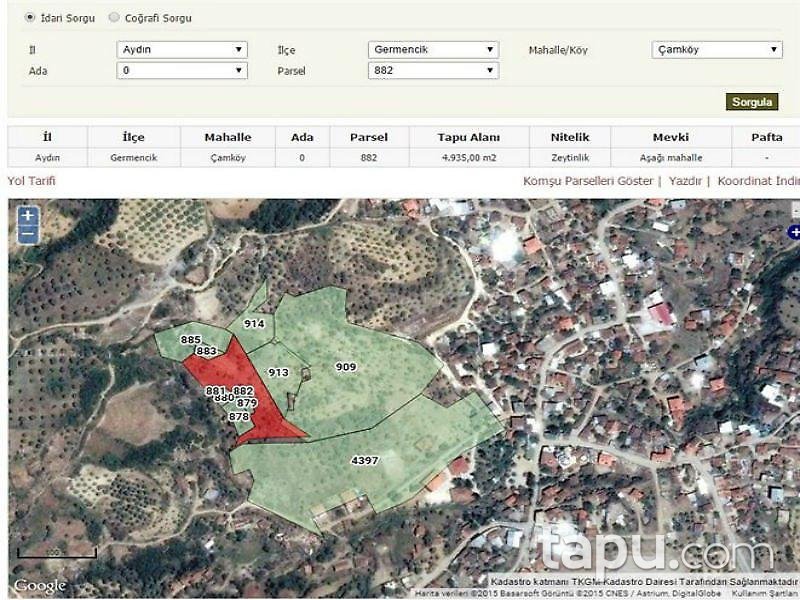Open the Mahalle/Köy dropdown showing Çamköy
Viewport: 800px width, 600px height.
click(717, 49)
